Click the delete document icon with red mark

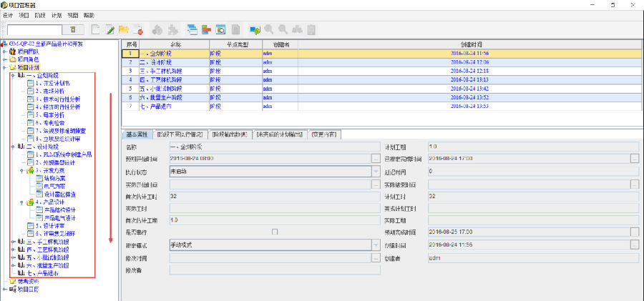click(x=137, y=29)
